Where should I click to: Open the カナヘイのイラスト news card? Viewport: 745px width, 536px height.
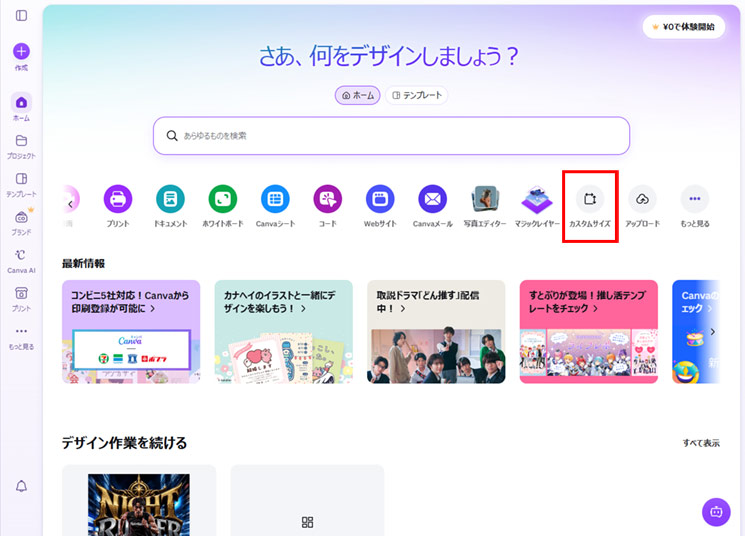point(284,332)
